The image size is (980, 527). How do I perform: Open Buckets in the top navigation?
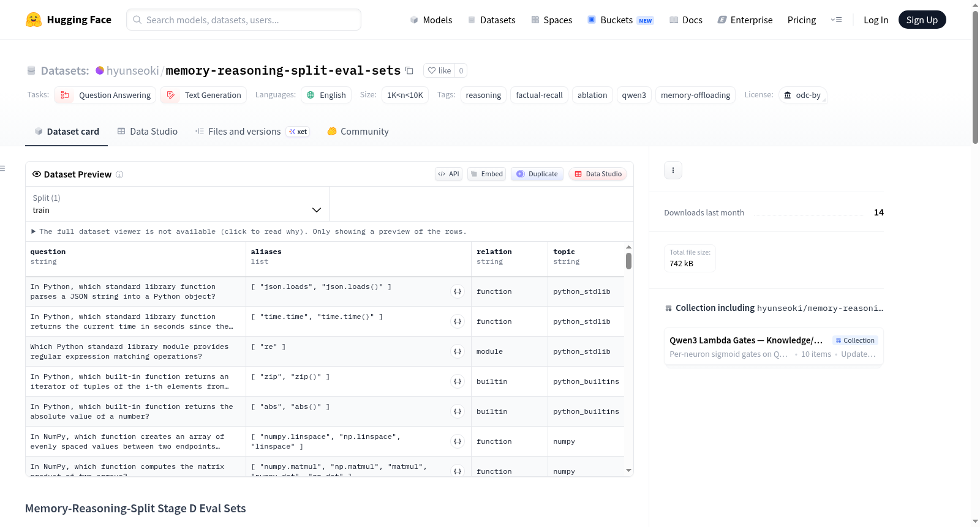(620, 20)
